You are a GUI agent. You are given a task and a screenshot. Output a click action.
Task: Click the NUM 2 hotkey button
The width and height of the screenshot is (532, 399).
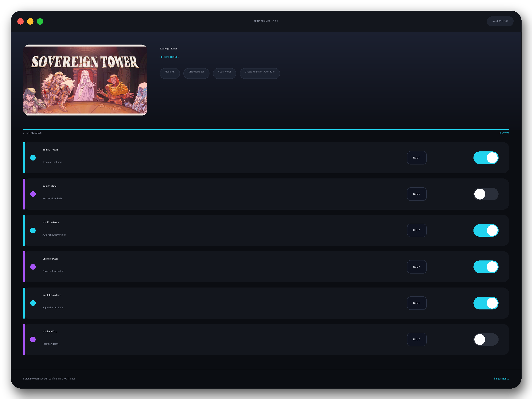pyautogui.click(x=417, y=194)
